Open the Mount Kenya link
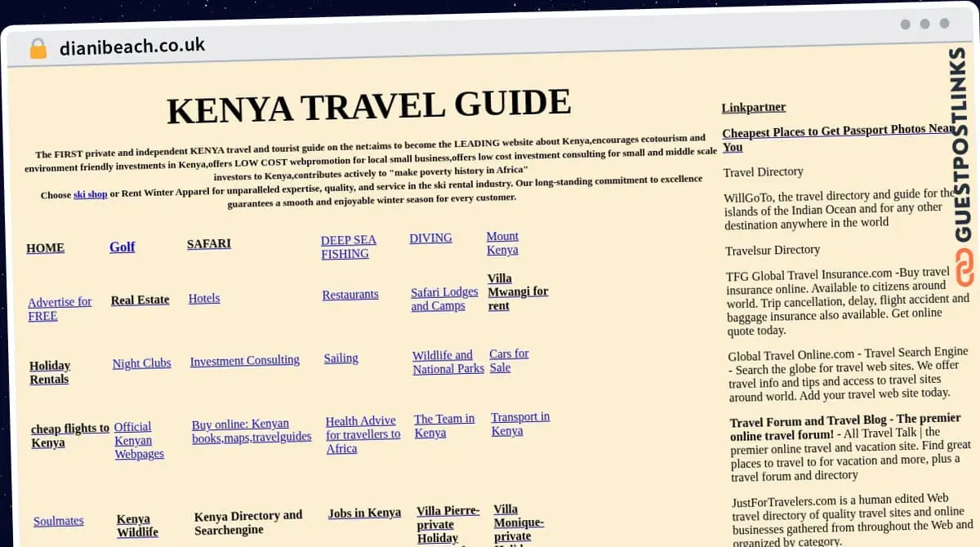 click(x=502, y=243)
